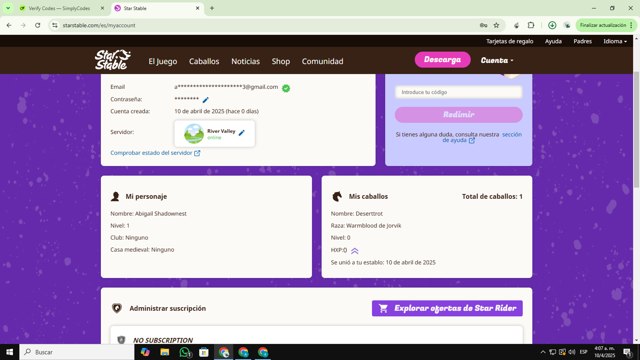The width and height of the screenshot is (640, 360).
Task: Click the Introduce tu código input field
Action: coord(458,92)
